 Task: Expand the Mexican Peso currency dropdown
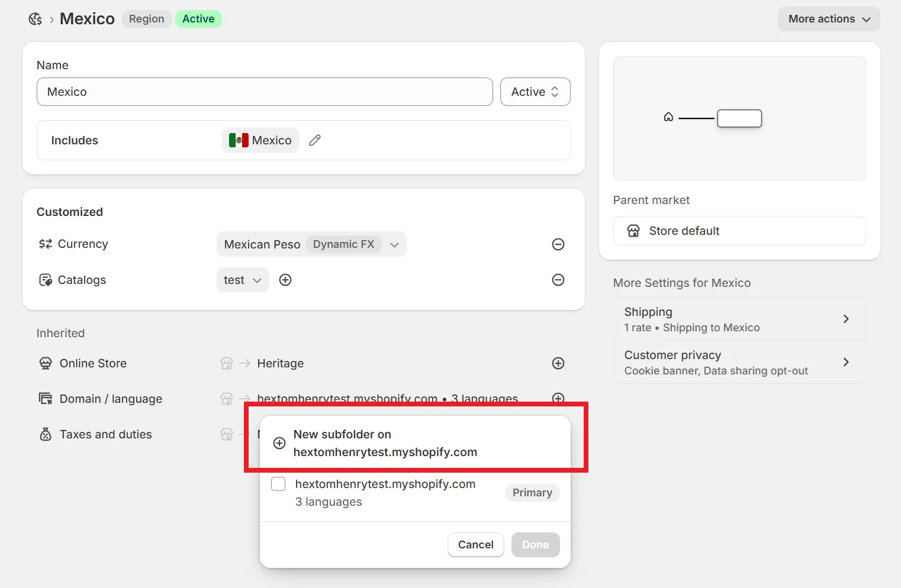click(x=311, y=244)
